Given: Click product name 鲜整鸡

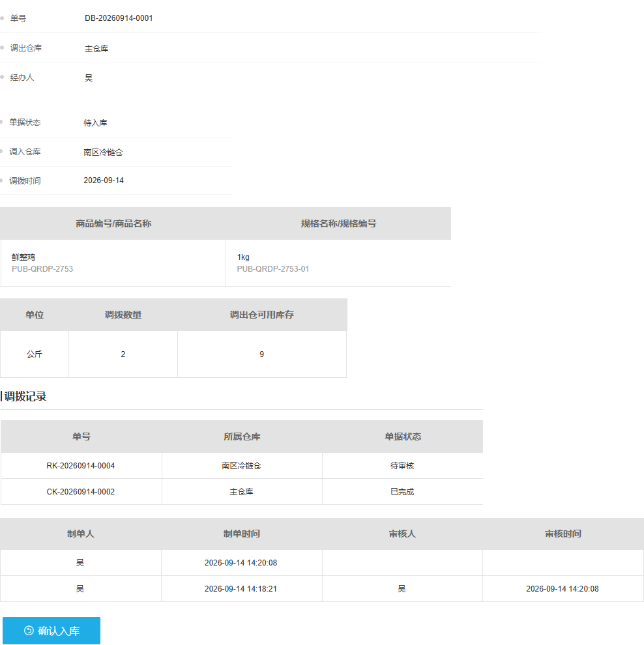Looking at the screenshot, I should (x=23, y=257).
